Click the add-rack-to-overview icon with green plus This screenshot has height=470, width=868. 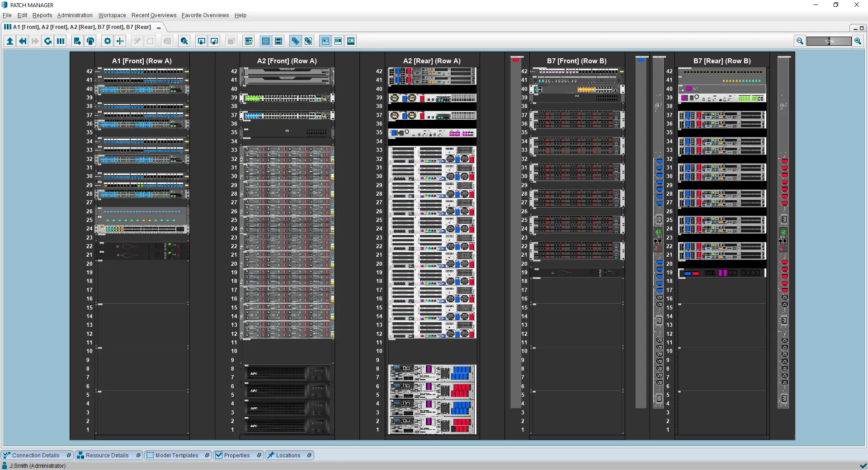[248, 41]
